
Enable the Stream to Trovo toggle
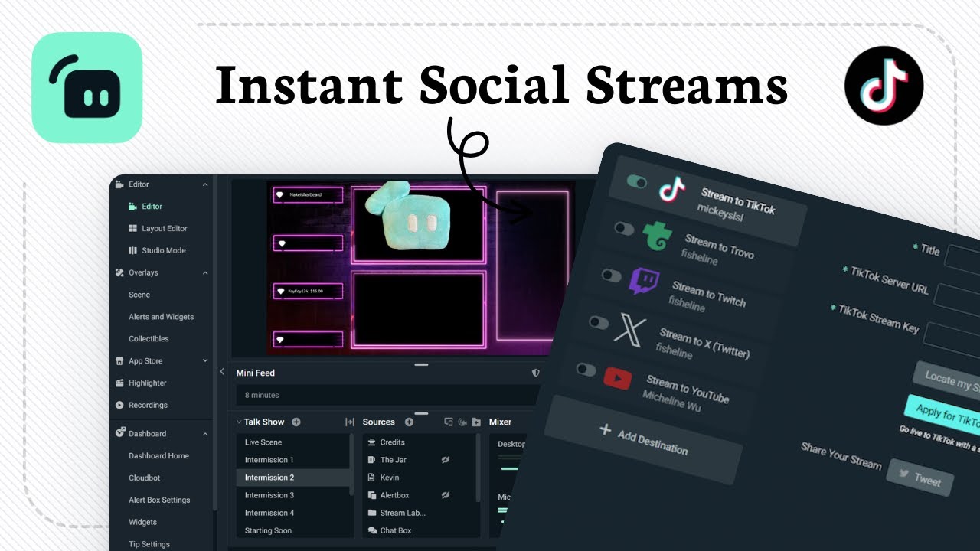pyautogui.click(x=624, y=228)
